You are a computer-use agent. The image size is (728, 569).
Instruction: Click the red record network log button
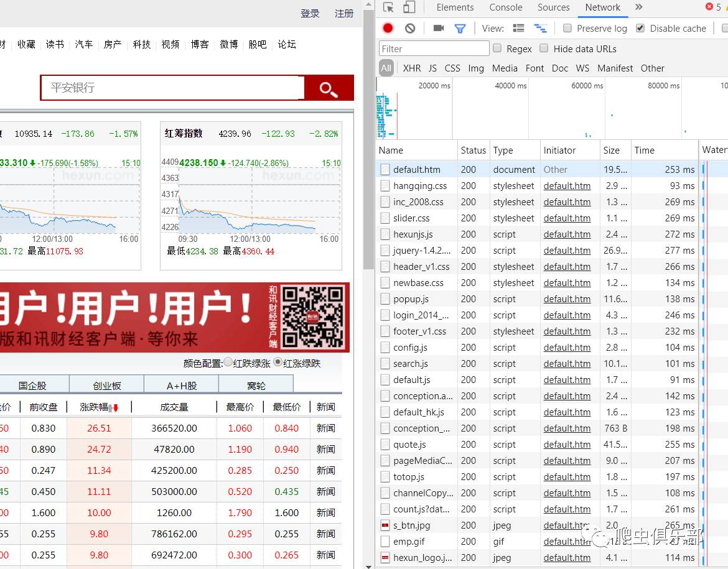tap(388, 29)
